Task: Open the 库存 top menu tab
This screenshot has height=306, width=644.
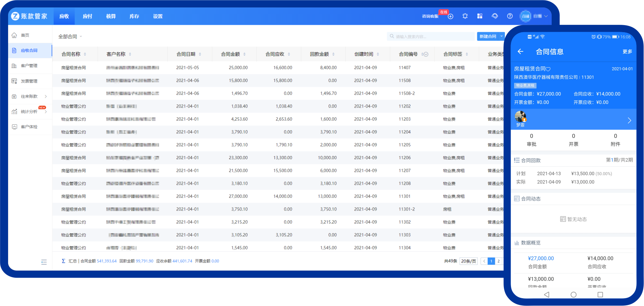Action: click(x=134, y=16)
